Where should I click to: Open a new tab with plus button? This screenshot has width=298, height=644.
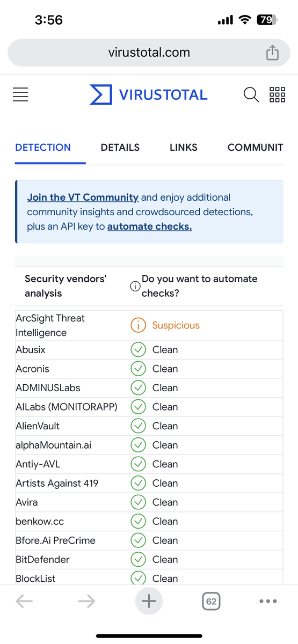pos(149,601)
